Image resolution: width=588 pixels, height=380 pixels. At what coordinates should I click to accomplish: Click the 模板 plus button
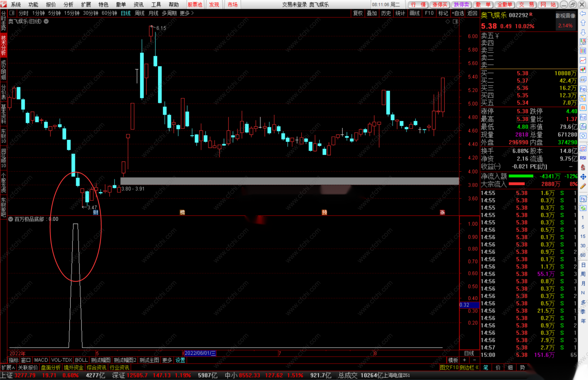[465, 360]
